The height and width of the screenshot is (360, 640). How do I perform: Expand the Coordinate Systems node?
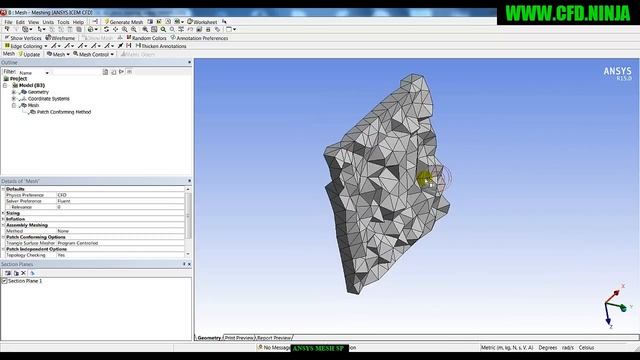pos(13,98)
